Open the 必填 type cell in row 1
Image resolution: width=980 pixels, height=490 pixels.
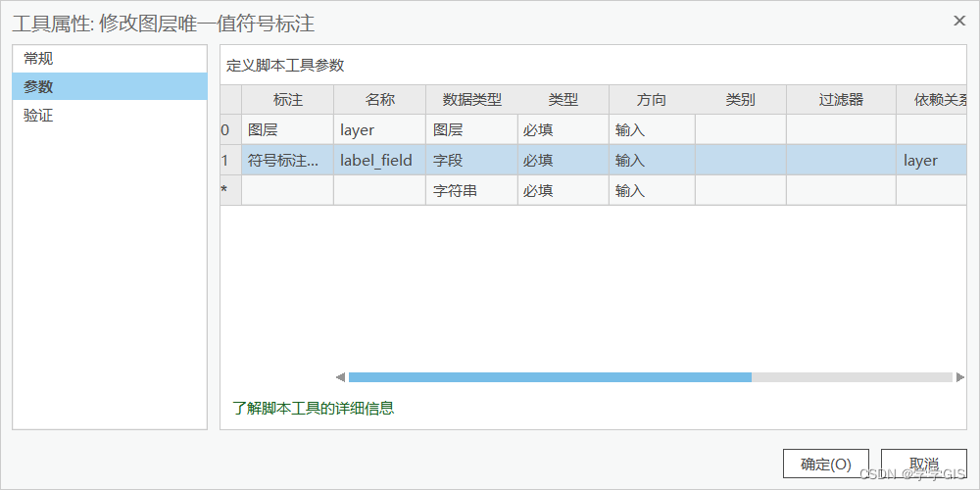(563, 160)
